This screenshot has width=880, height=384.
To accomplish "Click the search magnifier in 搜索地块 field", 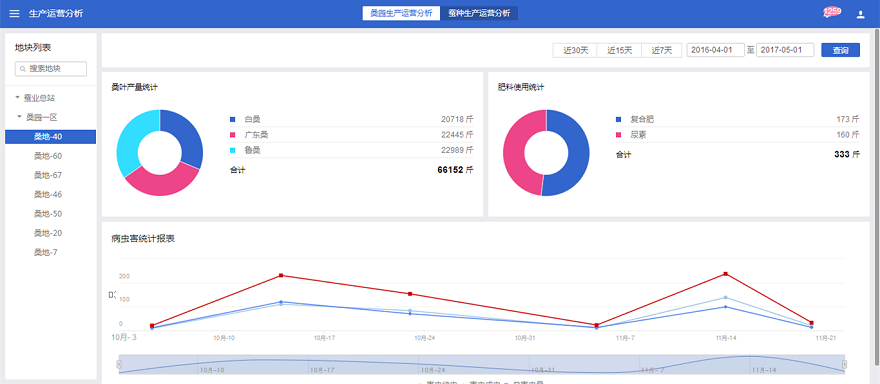I will pos(22,69).
